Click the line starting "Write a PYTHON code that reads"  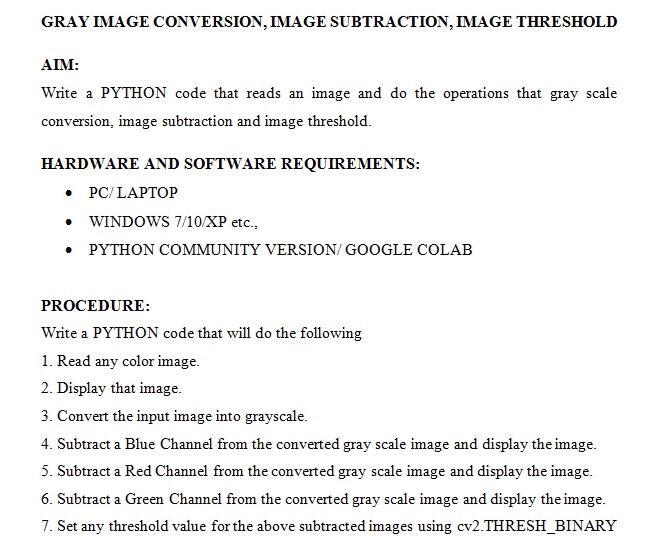pyautogui.click(x=329, y=94)
